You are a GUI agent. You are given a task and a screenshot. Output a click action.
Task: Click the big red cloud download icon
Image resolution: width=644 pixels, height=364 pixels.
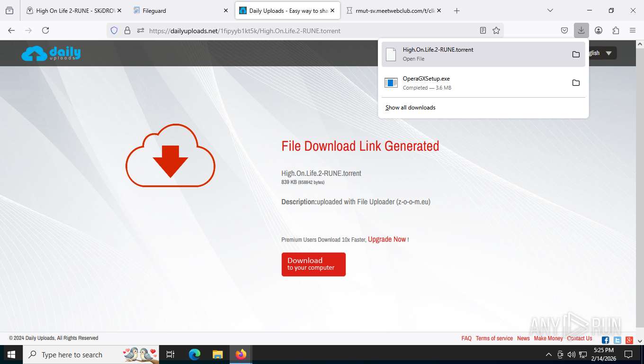tap(170, 155)
